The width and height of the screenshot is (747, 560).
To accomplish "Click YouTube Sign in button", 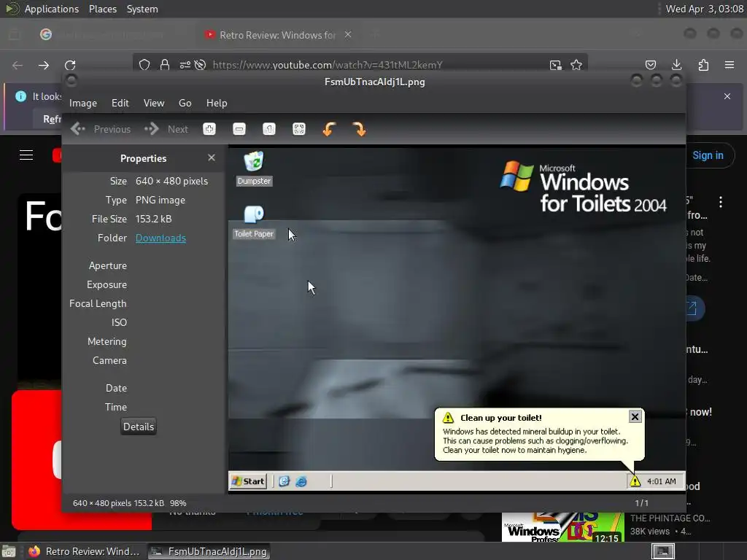I will [708, 155].
